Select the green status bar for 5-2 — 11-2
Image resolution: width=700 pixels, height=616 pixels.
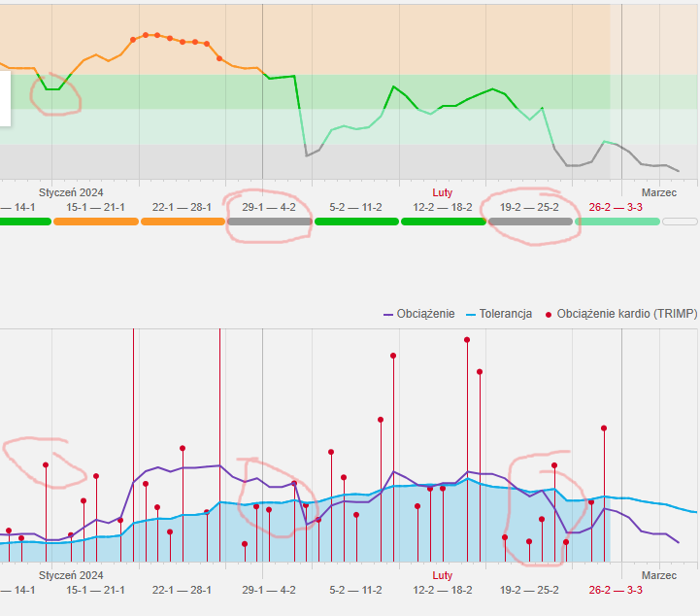(356, 222)
